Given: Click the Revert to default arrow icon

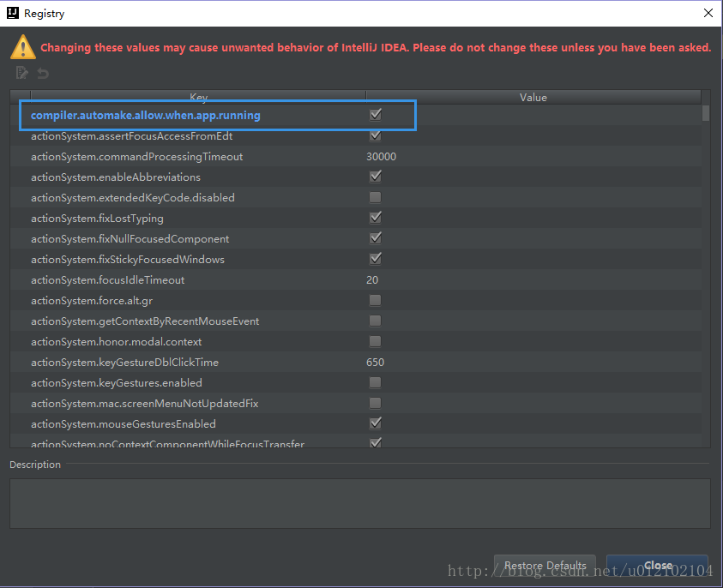Looking at the screenshot, I should click(x=43, y=73).
